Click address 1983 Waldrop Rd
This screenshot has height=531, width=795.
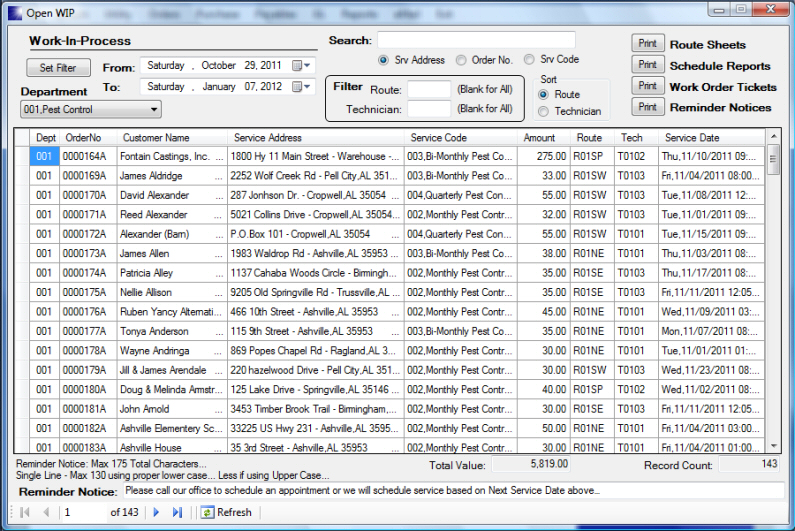(x=315, y=254)
